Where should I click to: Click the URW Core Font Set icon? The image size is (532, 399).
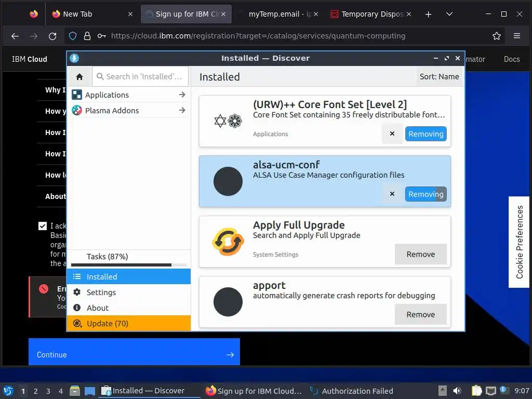click(x=228, y=121)
